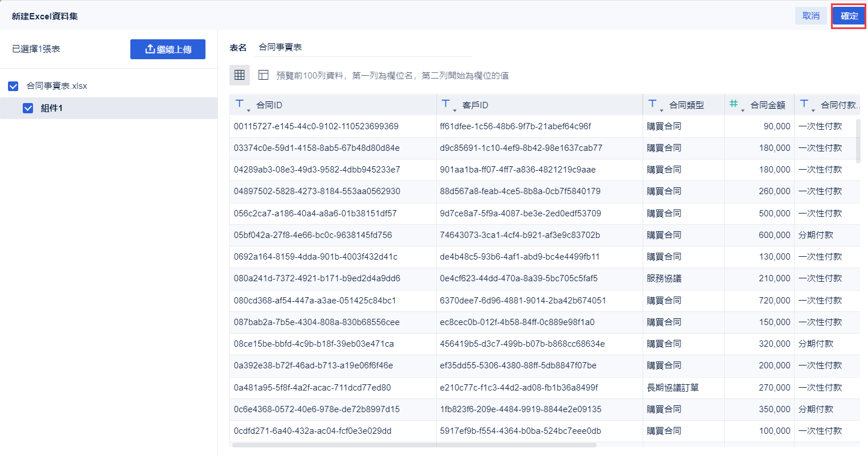The width and height of the screenshot is (868, 456).
Task: Edit the 表名 table name field
Action: (364, 47)
